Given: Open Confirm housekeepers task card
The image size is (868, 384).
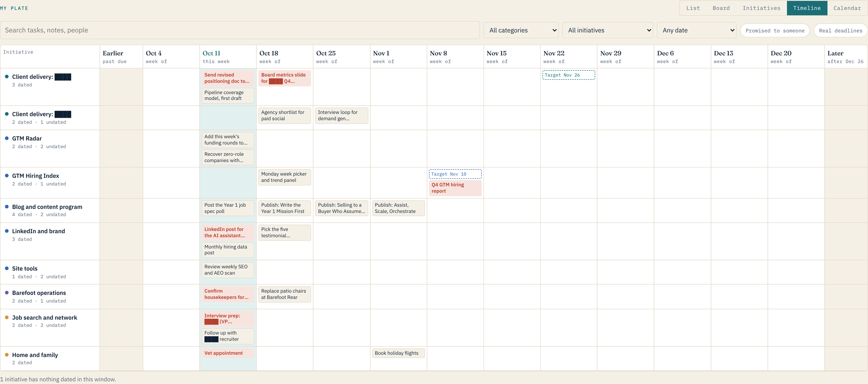Looking at the screenshot, I should click(228, 294).
